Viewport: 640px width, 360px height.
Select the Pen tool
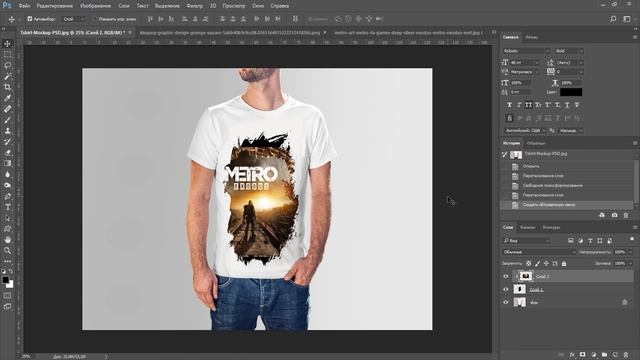tap(7, 196)
